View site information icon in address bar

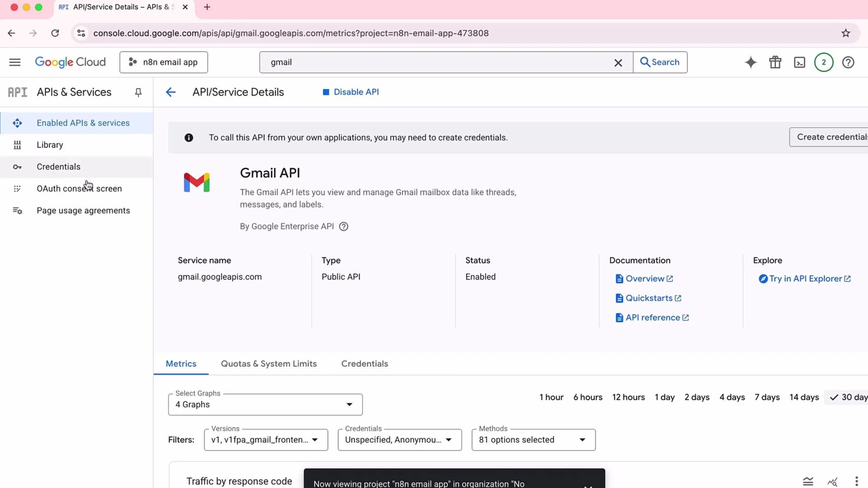pos(81,33)
